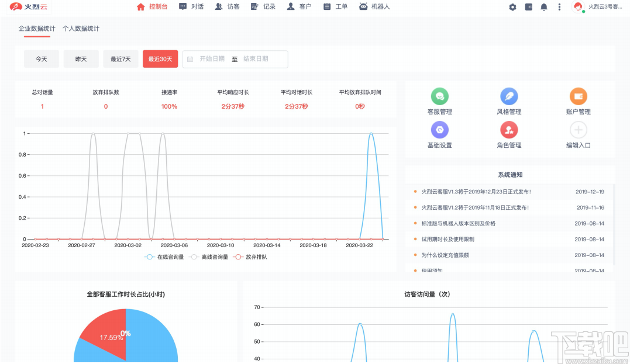Go to the 客户 customers menu
Viewport: 630px width, 364px height.
coord(299,7)
